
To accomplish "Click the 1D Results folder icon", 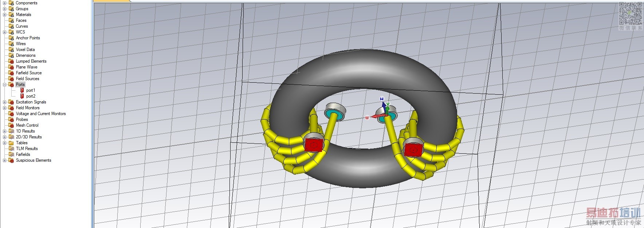I will (11, 131).
